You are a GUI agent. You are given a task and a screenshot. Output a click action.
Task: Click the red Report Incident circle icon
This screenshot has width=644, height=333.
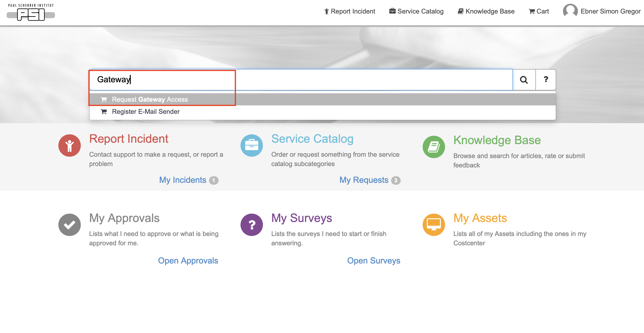tap(70, 146)
